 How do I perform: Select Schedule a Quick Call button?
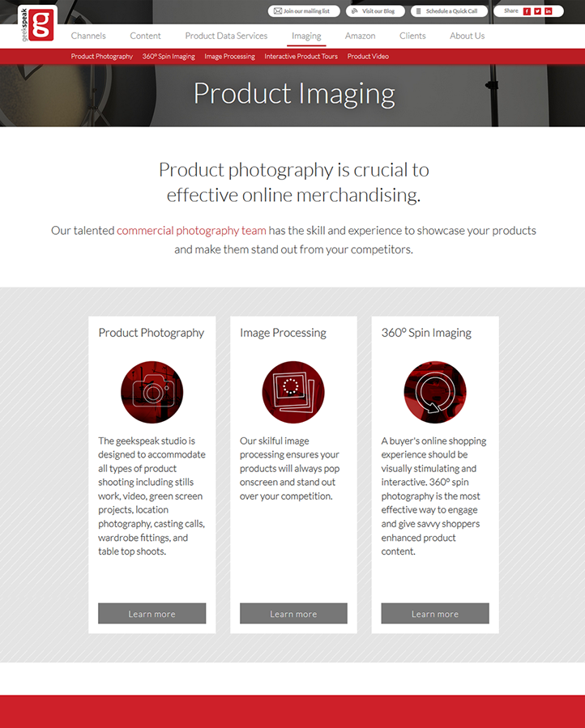pos(450,11)
